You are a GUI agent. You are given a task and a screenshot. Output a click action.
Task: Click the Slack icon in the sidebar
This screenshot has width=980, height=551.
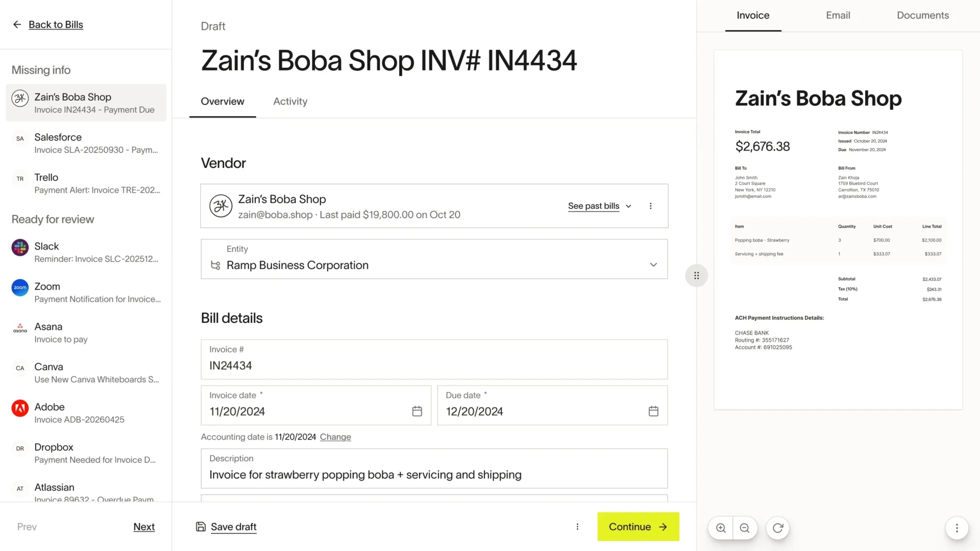19,248
